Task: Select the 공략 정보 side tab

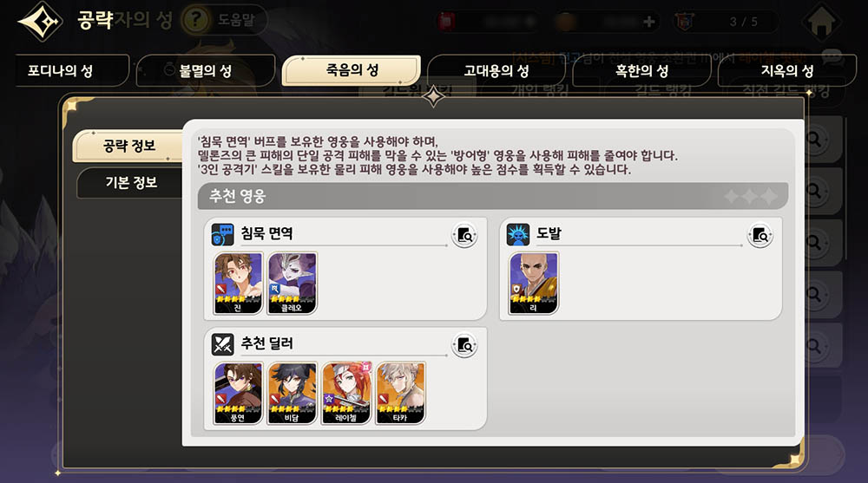Action: (128, 146)
